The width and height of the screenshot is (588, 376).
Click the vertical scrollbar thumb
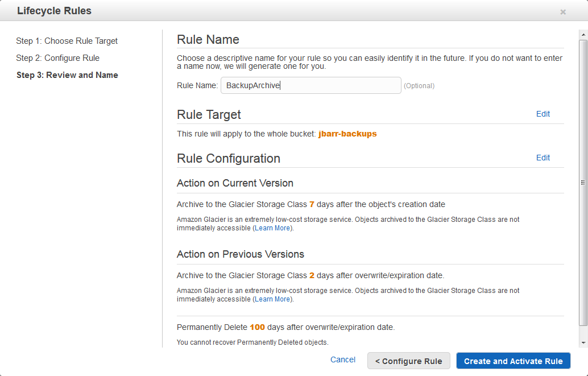coord(583,182)
